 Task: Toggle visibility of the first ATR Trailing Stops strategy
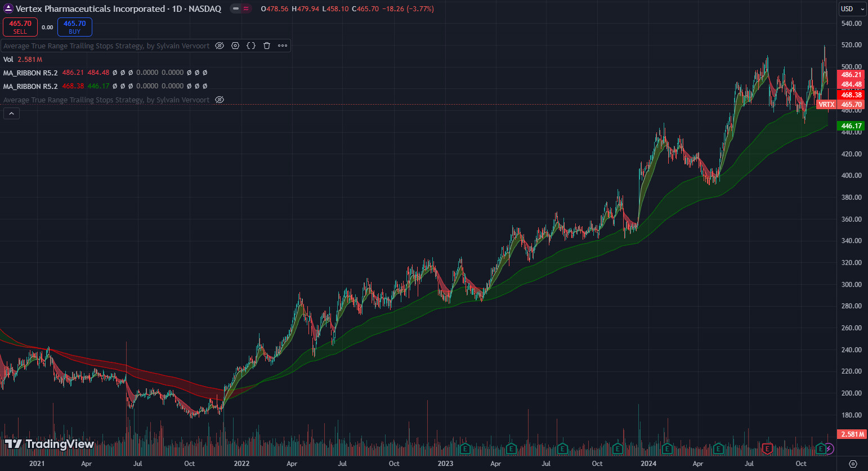[x=220, y=46]
